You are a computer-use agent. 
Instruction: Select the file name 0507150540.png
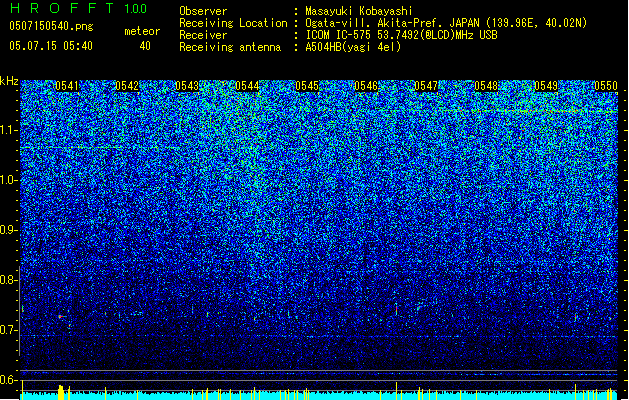(x=51, y=27)
